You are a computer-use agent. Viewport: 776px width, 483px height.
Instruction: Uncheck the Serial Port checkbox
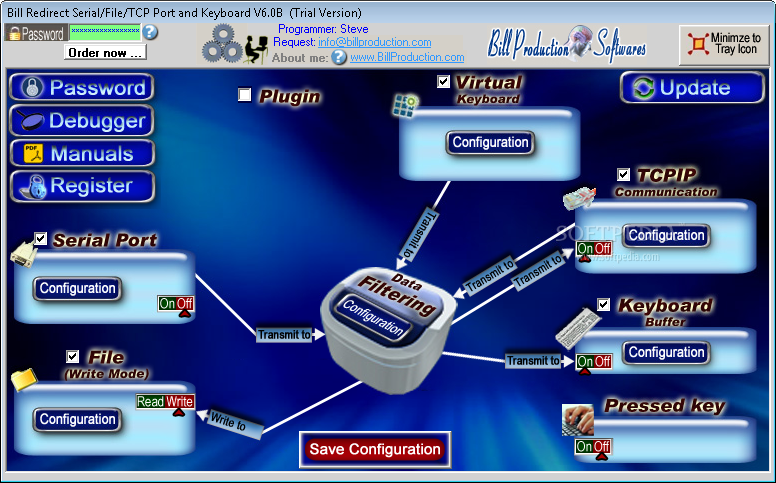point(41,239)
